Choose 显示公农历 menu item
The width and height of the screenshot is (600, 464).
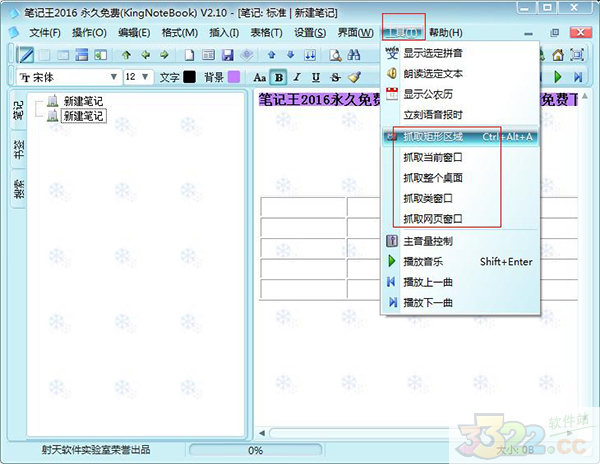click(461, 94)
